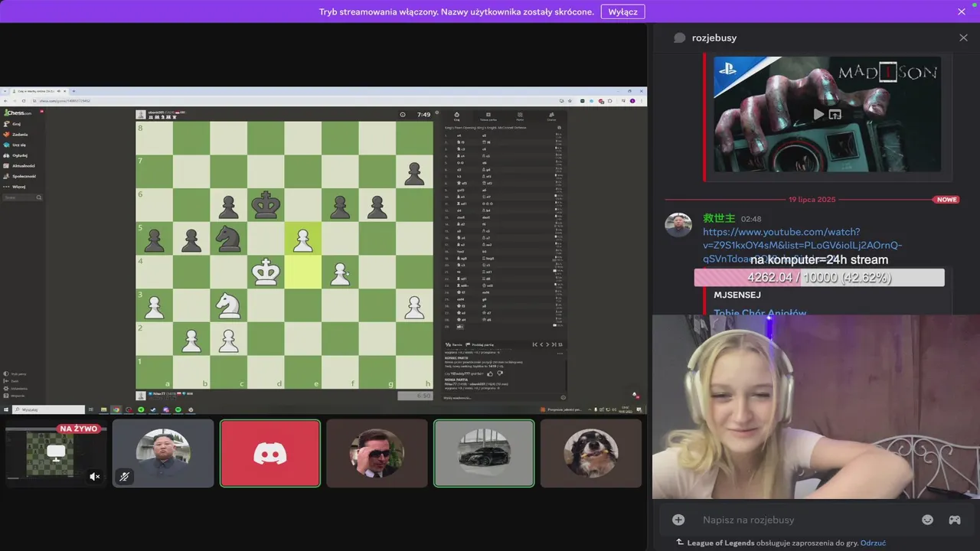Select the black car participant tile
The height and width of the screenshot is (551, 980).
[484, 453]
